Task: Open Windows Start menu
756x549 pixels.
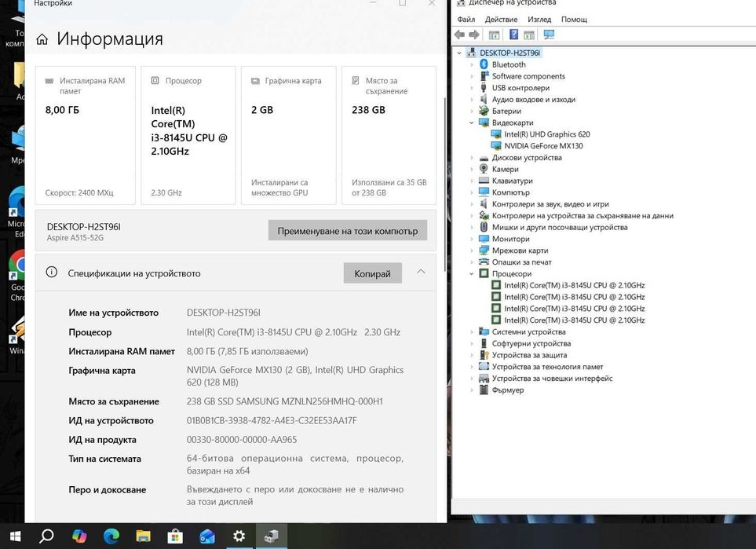Action: pos(15,536)
